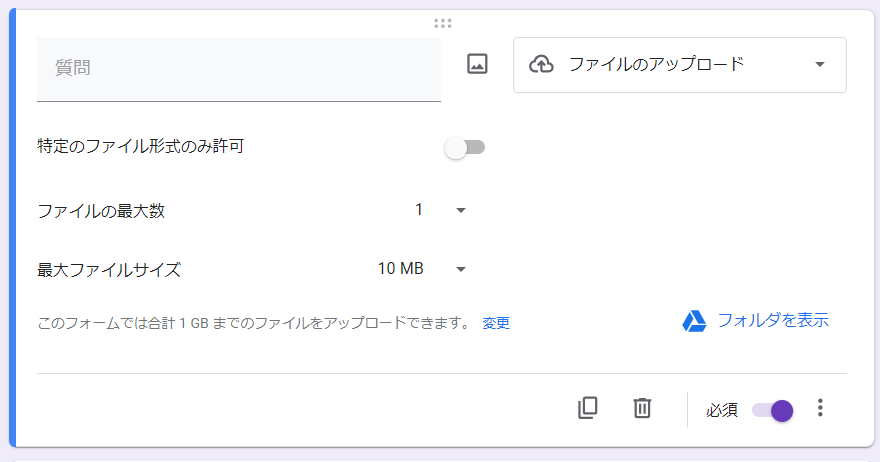
Task: Open the ファイルのアップロード question type dropdown
Action: tap(680, 65)
